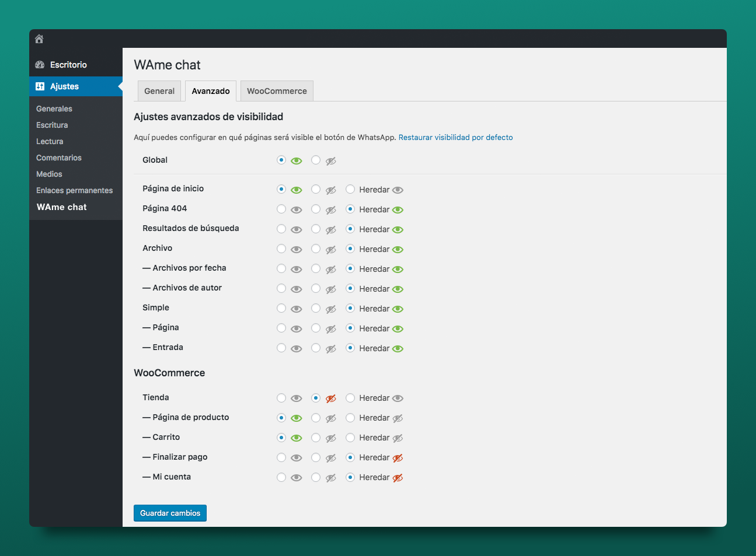Click the red Heredar icon for Mi cuenta
756x556 pixels.
(398, 478)
